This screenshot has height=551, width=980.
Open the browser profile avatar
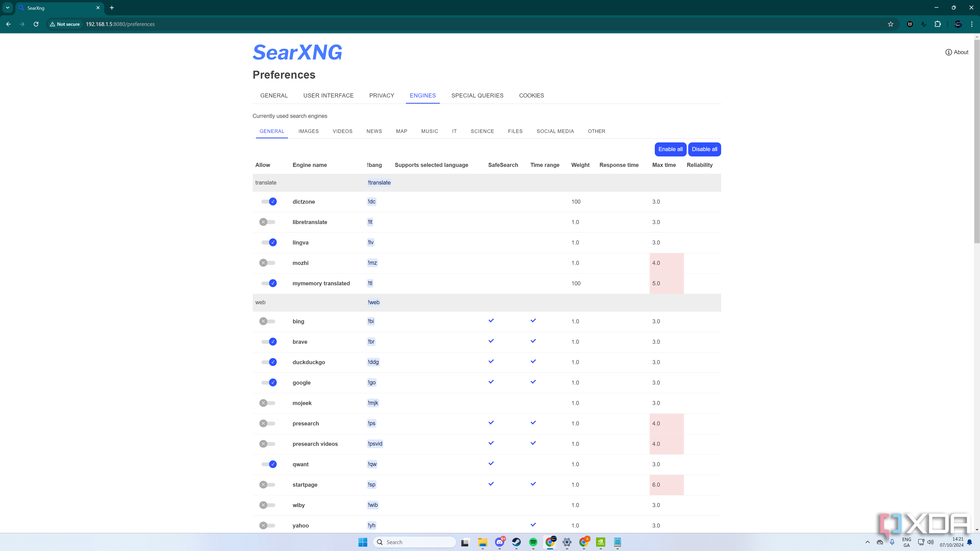(x=958, y=24)
